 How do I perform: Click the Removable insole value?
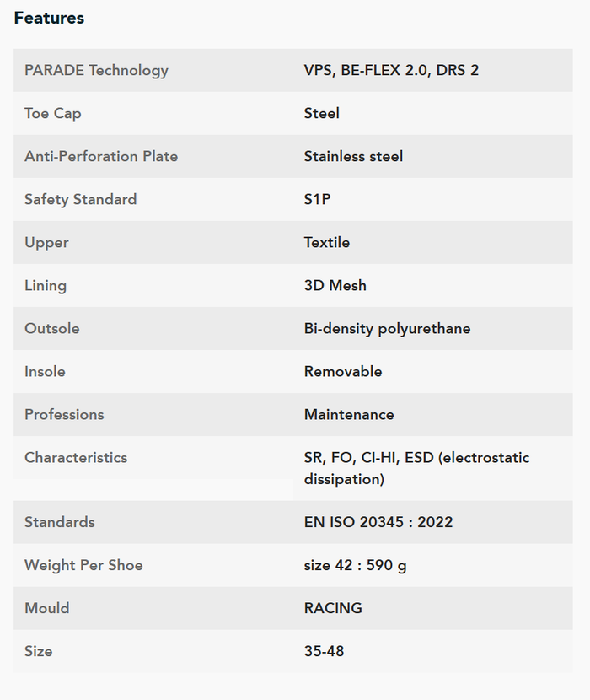tap(343, 371)
